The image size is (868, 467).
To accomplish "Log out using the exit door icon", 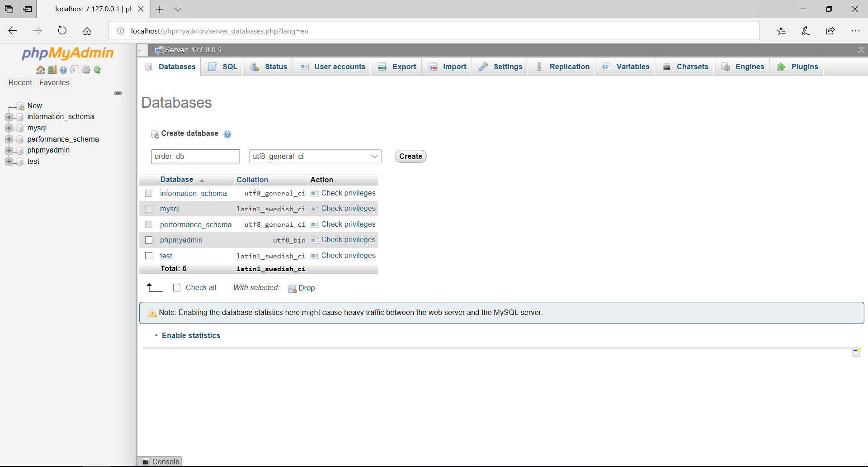I will tap(52, 70).
